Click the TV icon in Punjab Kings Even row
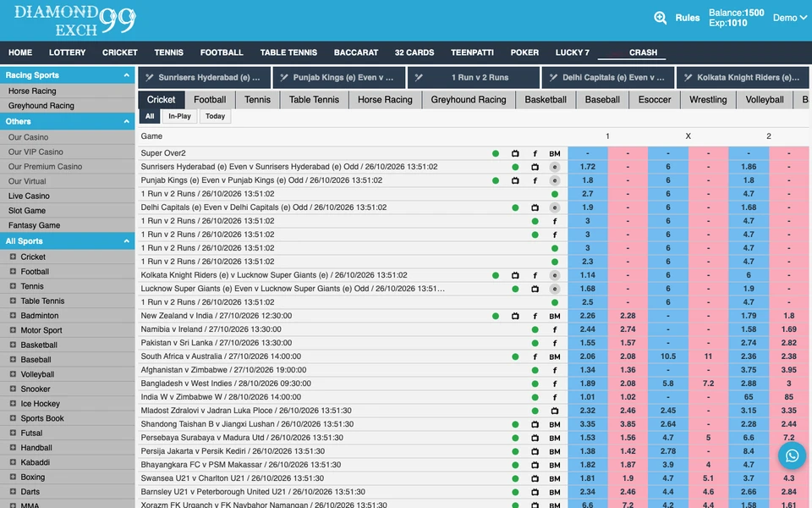Screen dimensions: 812x508 click(x=515, y=180)
